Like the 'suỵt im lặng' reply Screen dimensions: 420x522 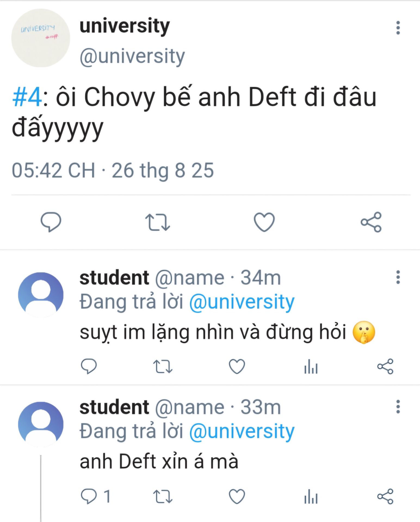point(237,366)
